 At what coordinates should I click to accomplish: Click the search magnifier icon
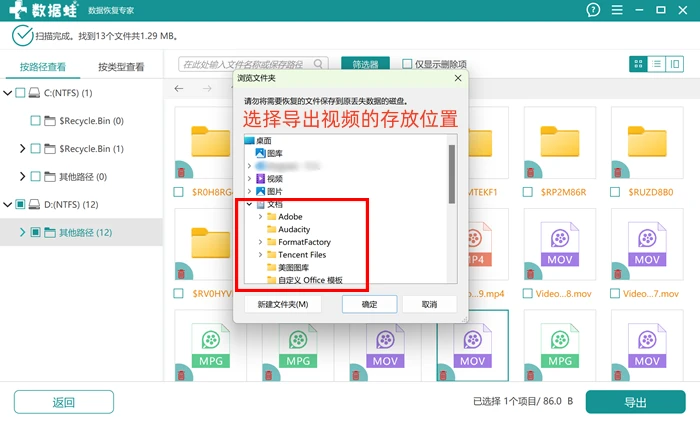coord(318,64)
